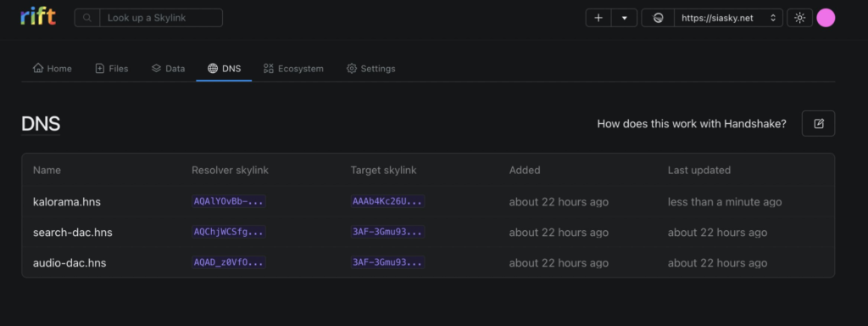Open the https://siasky.net portal selector
This screenshot has height=326, width=868.
tap(728, 18)
